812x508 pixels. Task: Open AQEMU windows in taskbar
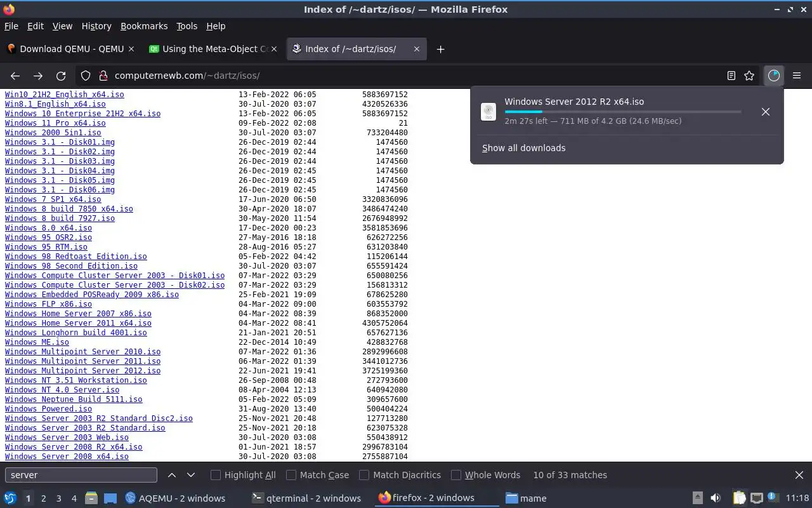[x=175, y=498]
